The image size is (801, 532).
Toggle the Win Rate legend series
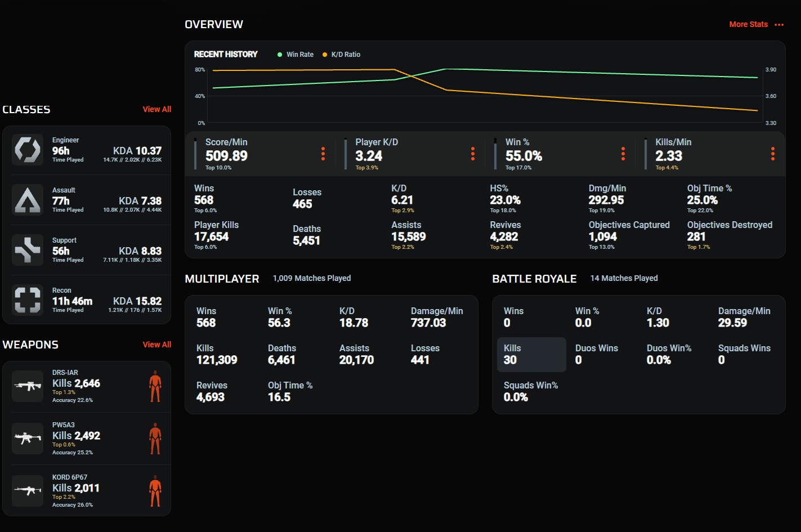click(296, 55)
